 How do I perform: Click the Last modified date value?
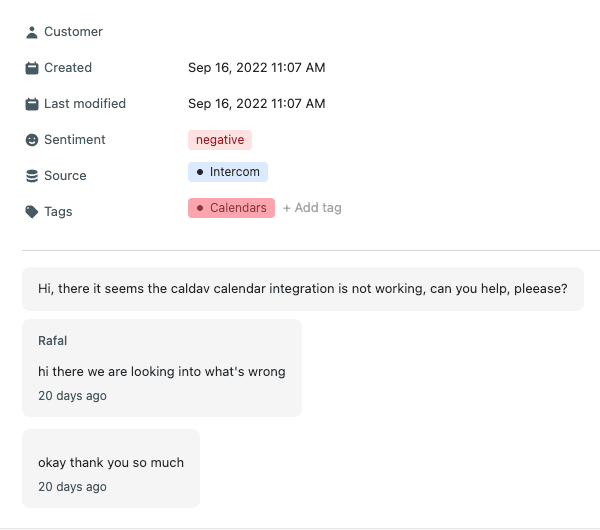pos(256,104)
